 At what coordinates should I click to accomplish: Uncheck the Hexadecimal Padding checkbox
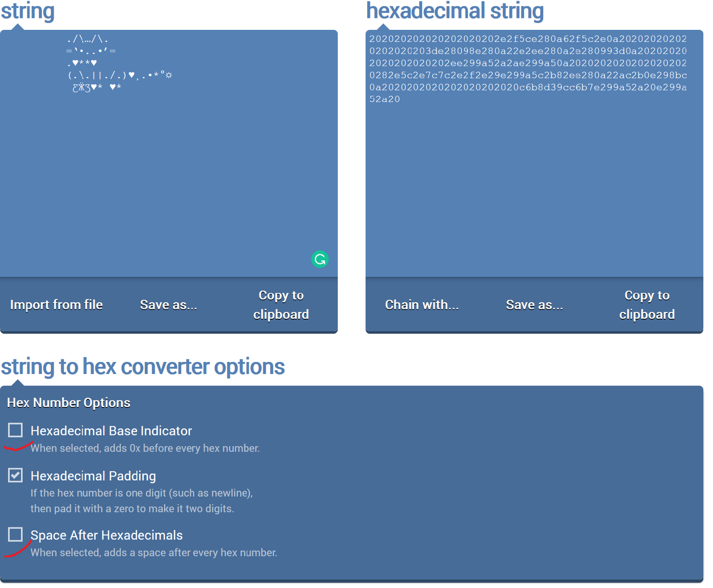click(x=16, y=475)
